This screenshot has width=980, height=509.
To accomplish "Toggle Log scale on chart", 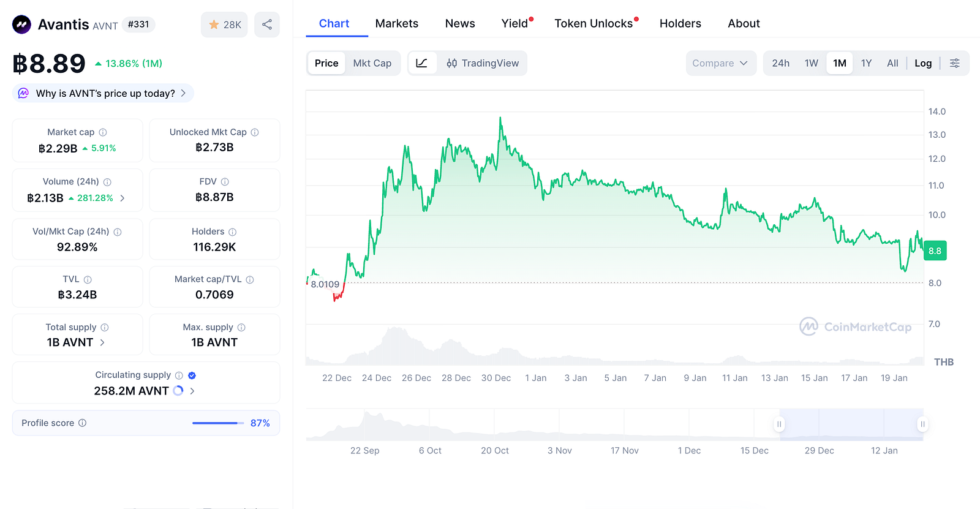I will pos(923,63).
